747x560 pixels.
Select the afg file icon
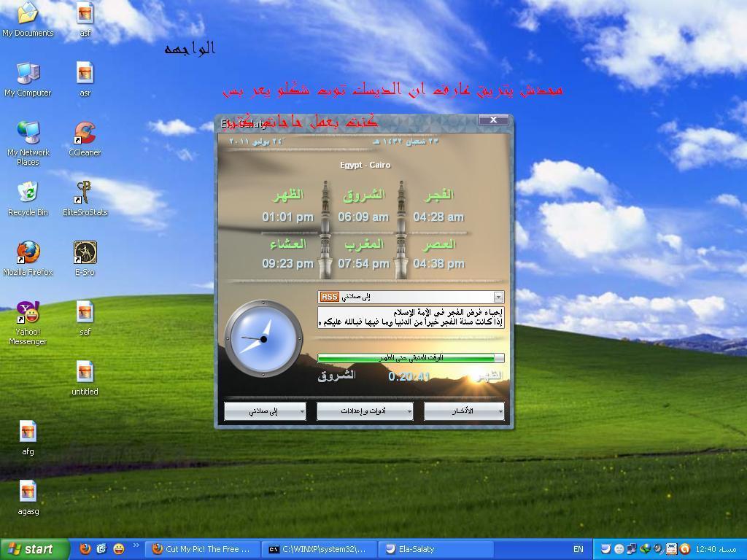pos(28,437)
